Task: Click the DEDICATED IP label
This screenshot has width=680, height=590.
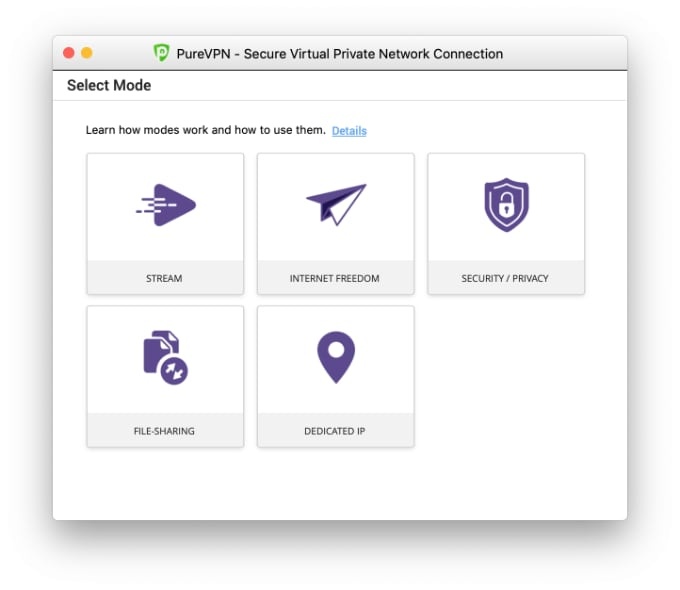Action: click(334, 431)
